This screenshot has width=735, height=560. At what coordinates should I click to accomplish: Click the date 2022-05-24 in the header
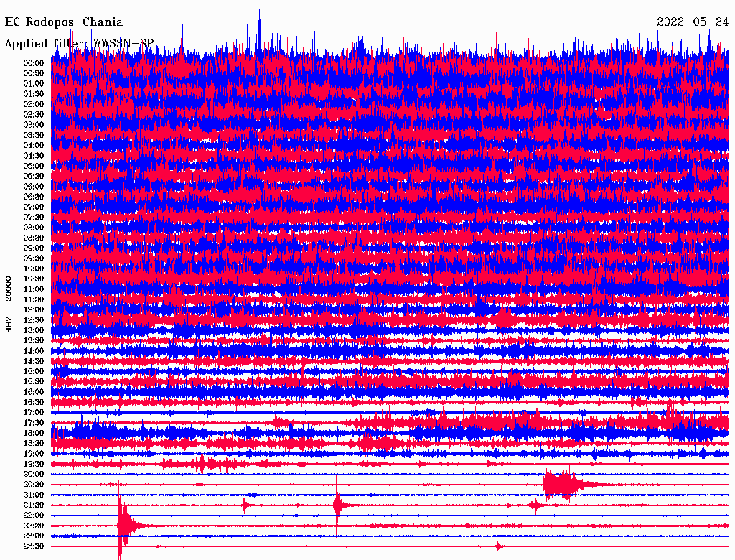(693, 22)
